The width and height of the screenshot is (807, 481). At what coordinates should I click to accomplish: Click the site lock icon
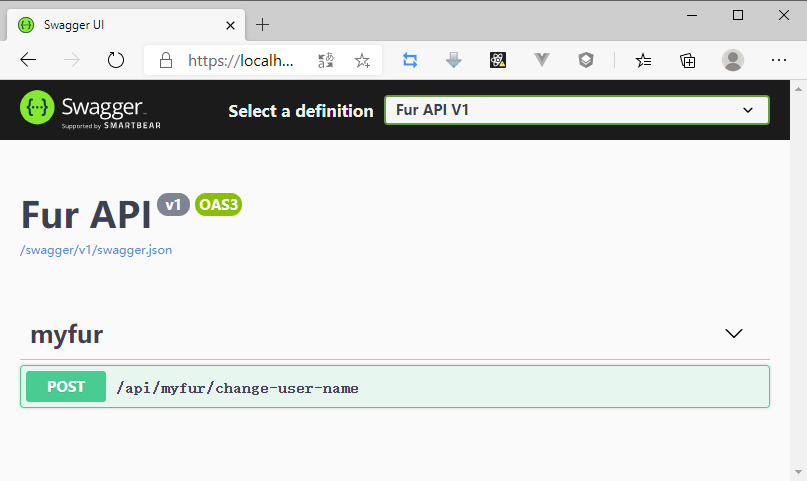(166, 60)
